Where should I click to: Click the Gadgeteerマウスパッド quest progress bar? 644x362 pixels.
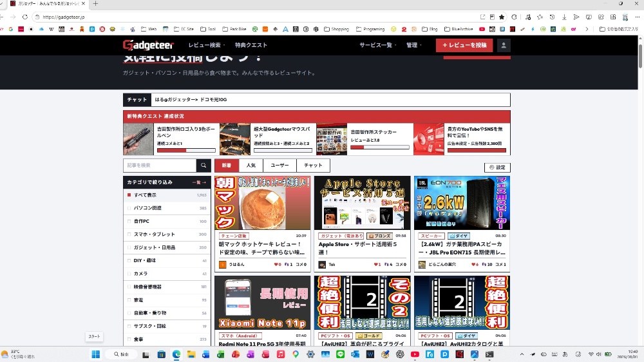coord(283,150)
